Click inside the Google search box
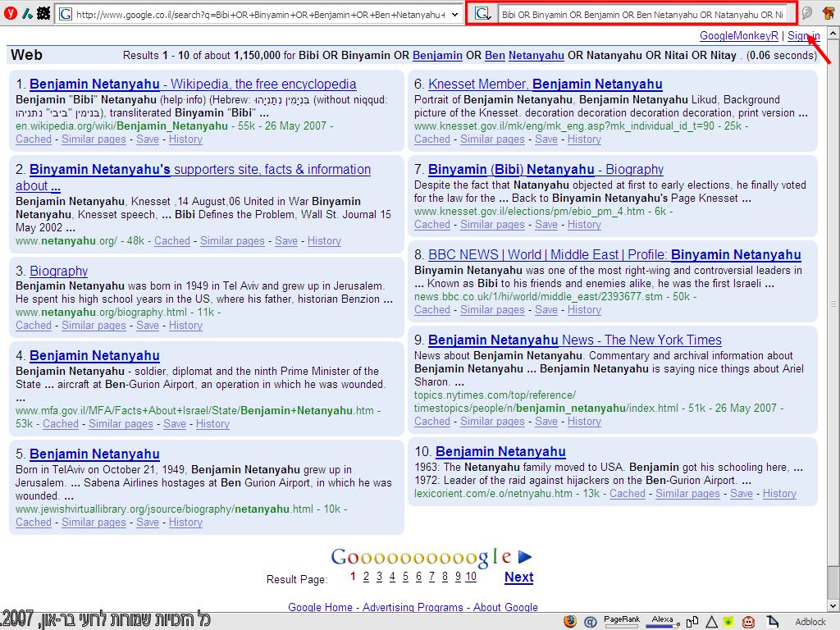 (x=642, y=15)
